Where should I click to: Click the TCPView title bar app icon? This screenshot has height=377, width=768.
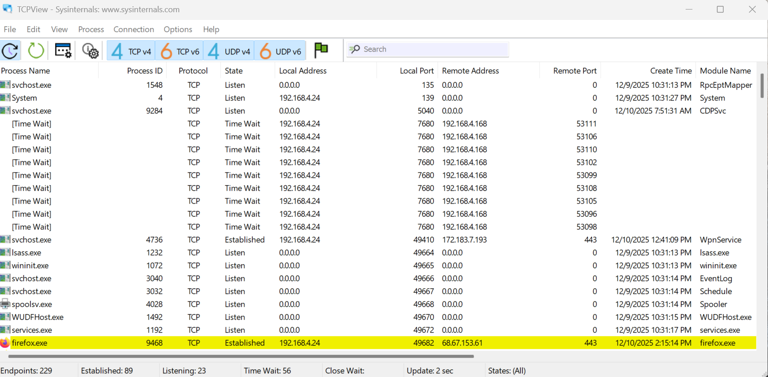(7, 9)
